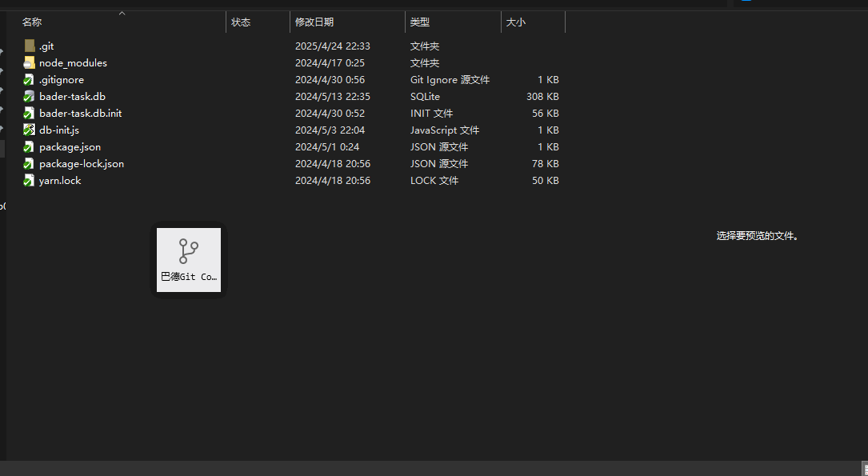This screenshot has width=868, height=476.
Task: Click the yarn.lock file icon
Action: 29,181
